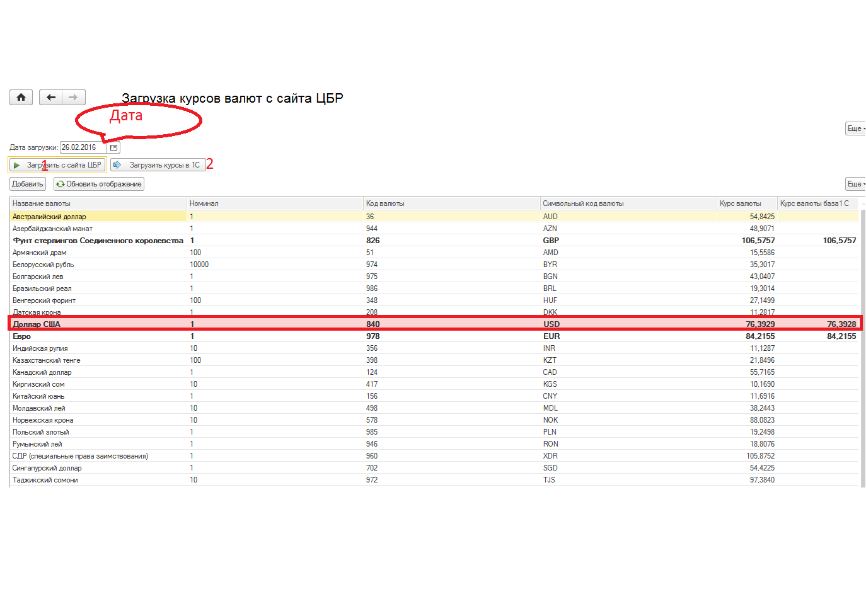Viewport: 866px width, 616px height.
Task: Go to the home page icon
Action: pyautogui.click(x=21, y=98)
